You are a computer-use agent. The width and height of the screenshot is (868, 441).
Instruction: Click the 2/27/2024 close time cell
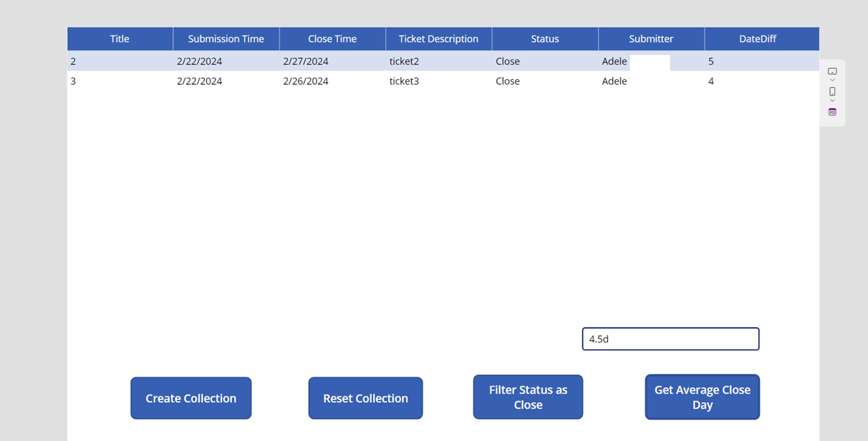pyautogui.click(x=306, y=61)
